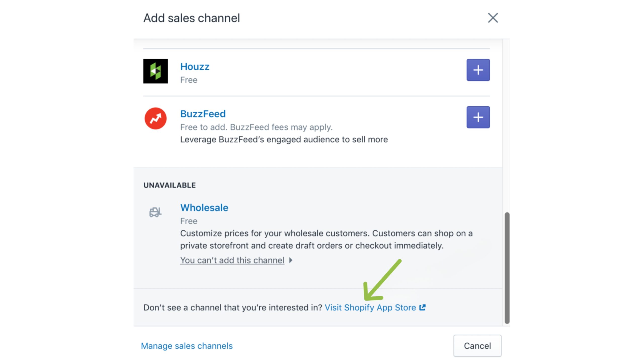Open the Houzz channel link
This screenshot has width=644, height=362.
(x=195, y=67)
